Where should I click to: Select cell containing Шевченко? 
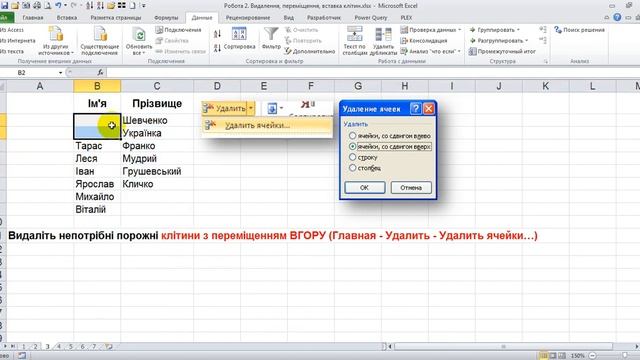[157, 120]
